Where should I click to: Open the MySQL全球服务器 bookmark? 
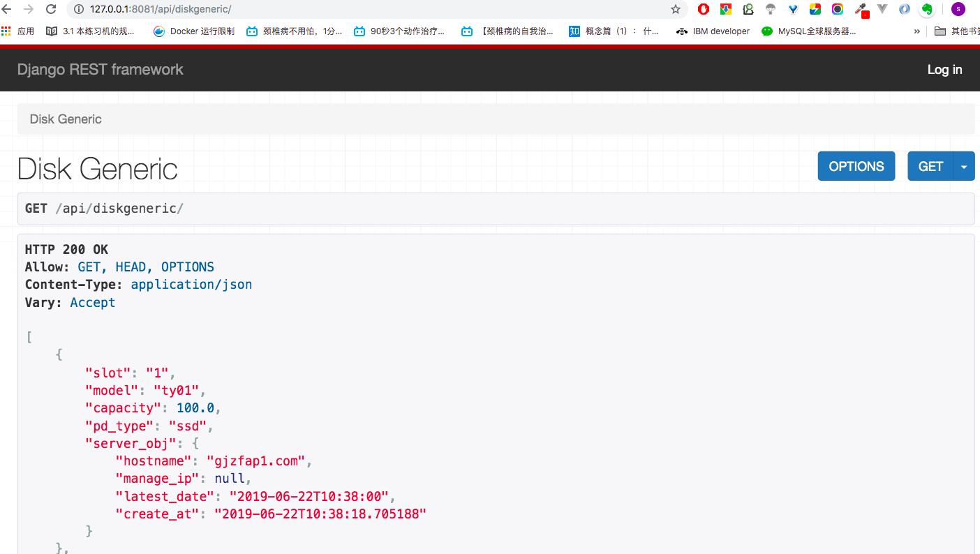[809, 31]
